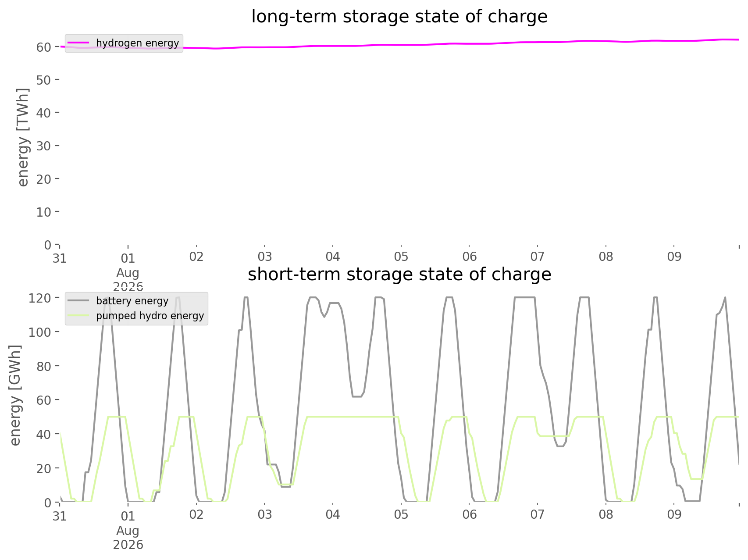This screenshot has height=560, width=748.
Task: Click the 03 date tick in lower chart
Action: (x=265, y=514)
